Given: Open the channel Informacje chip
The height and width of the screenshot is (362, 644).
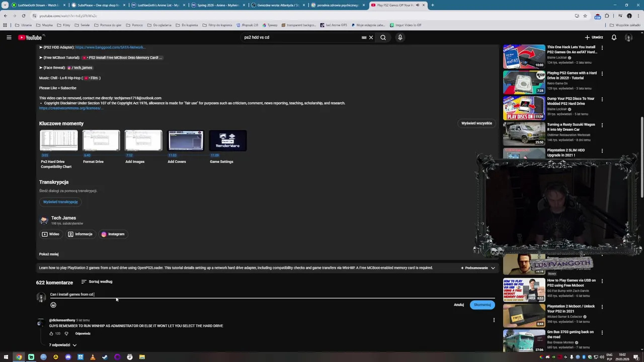Looking at the screenshot, I should (x=80, y=234).
